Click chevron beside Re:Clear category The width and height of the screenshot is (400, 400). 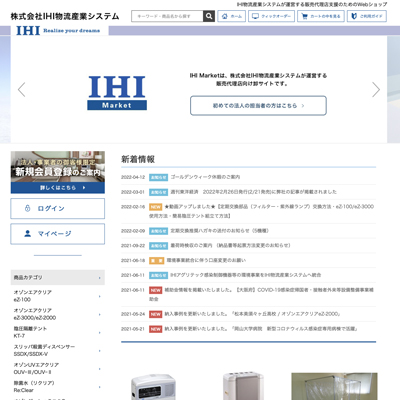tap(99, 387)
